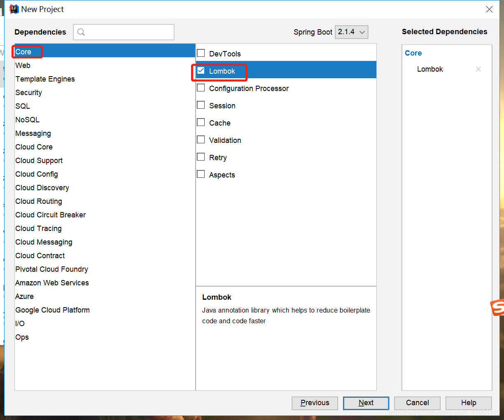Enable the Session dependency checkbox
This screenshot has width=504, height=420.
pyautogui.click(x=201, y=105)
